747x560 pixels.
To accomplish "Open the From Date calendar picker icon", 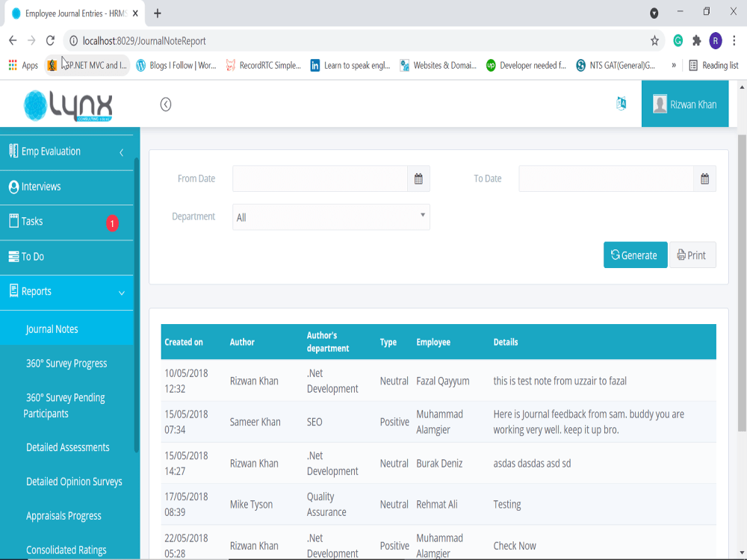I will click(x=418, y=178).
